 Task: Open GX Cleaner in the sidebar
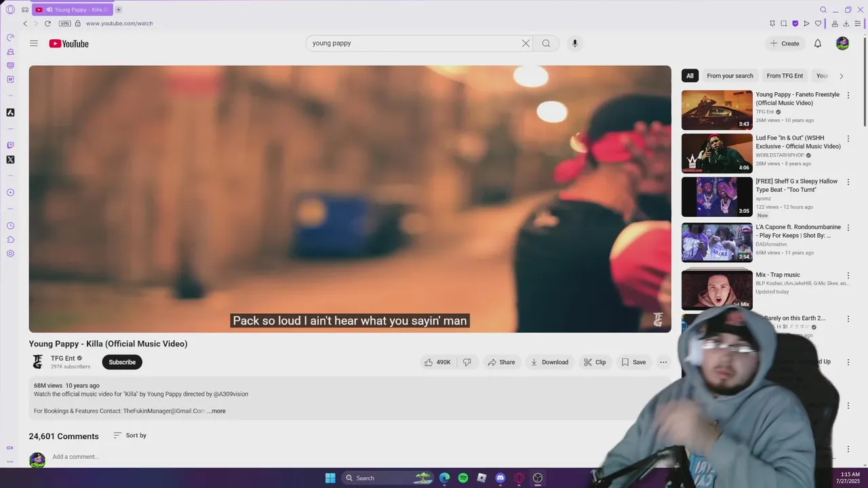10,52
